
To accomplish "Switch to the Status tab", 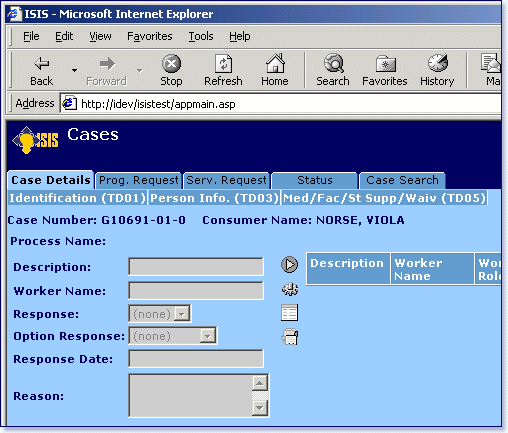I will point(315,180).
